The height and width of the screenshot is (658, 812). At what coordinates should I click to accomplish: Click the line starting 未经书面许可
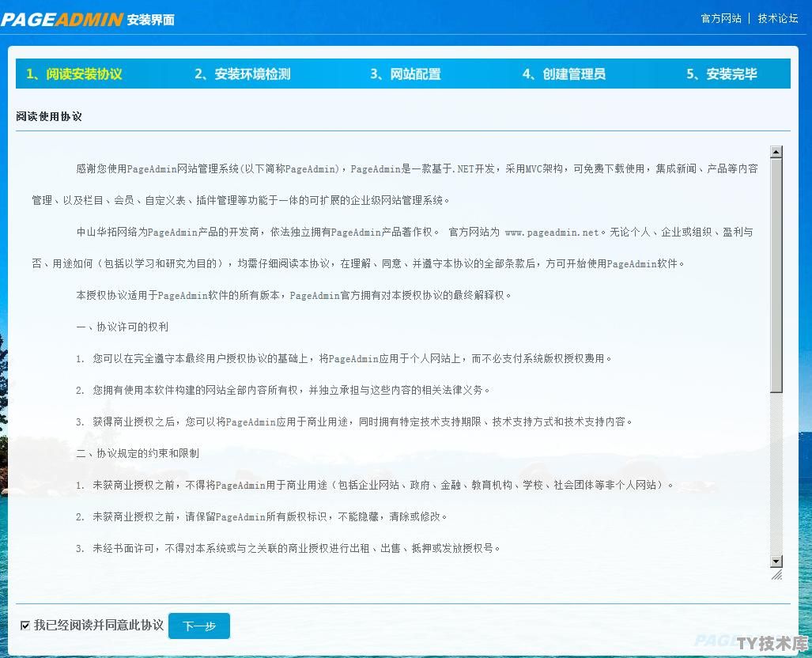[x=288, y=548]
